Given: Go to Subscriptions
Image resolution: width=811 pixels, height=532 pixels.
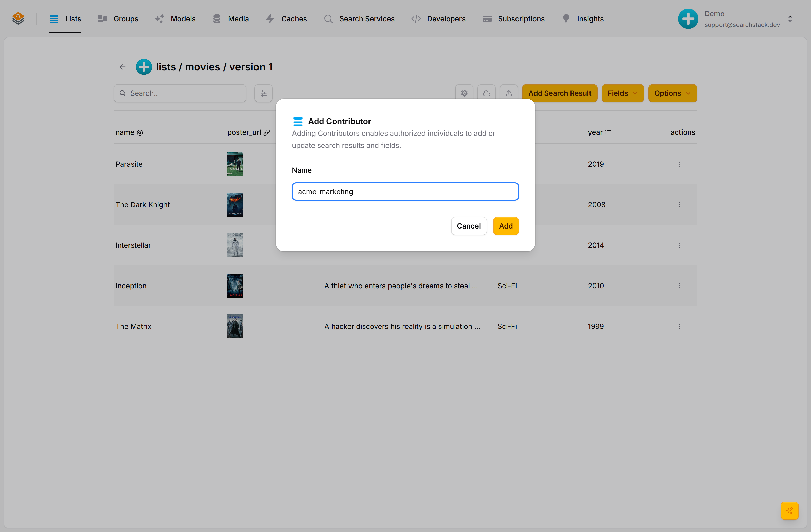Looking at the screenshot, I should coord(513,19).
